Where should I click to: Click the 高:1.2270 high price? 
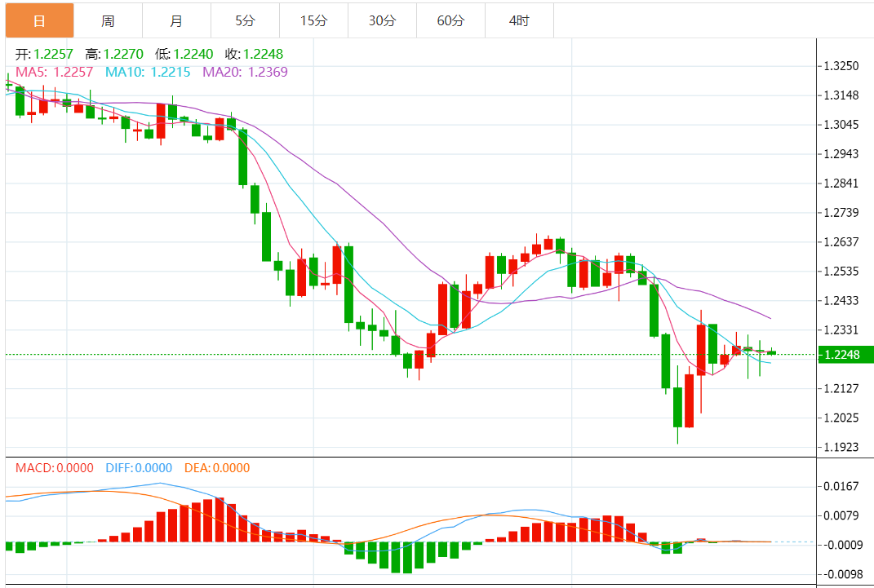114,54
